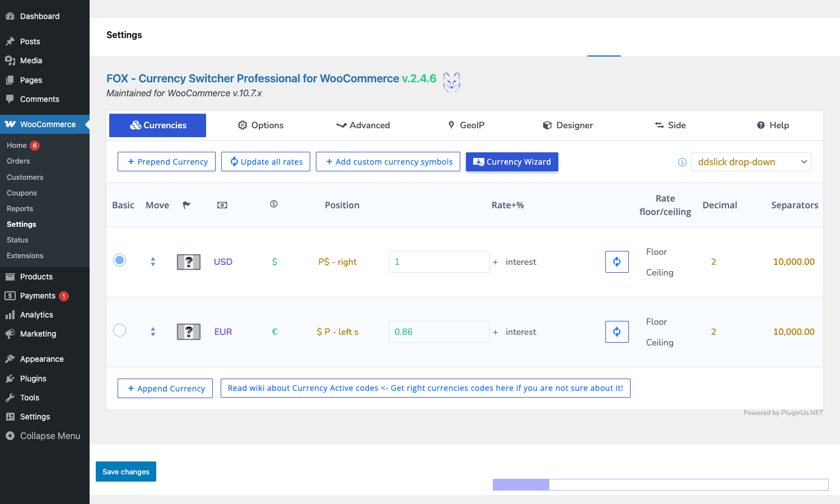This screenshot has width=840, height=504.
Task: Open the WooCommerce Extensions submenu item
Action: (x=25, y=255)
